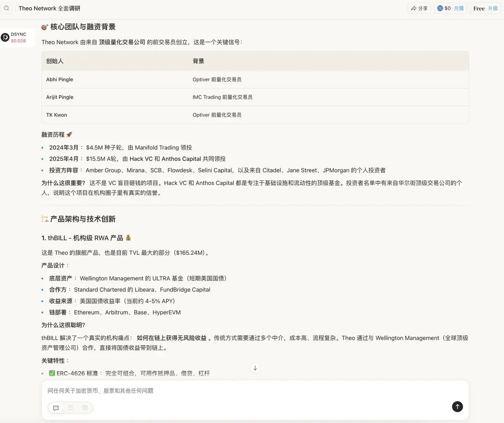The height and width of the screenshot is (423, 504).
Task: Click the $0 balance amount
Action: point(448,8)
